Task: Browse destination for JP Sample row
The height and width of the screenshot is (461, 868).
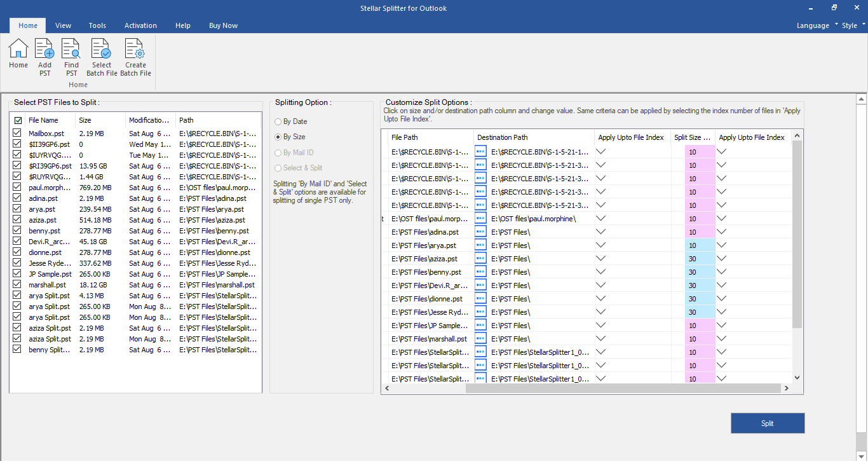Action: pyautogui.click(x=480, y=325)
